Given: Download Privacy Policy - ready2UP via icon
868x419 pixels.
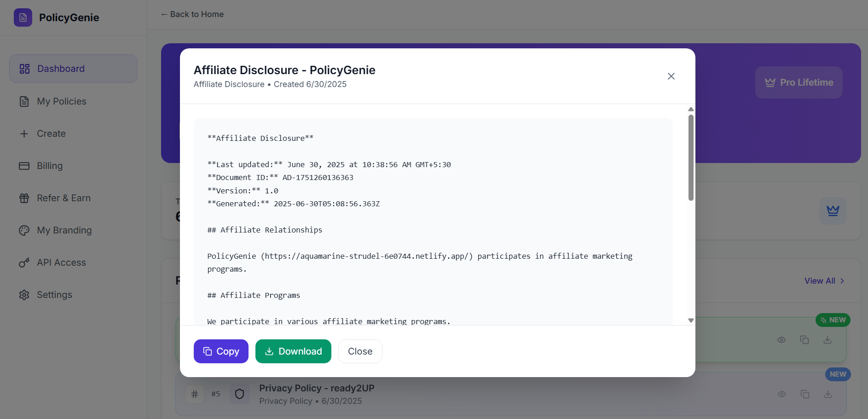Looking at the screenshot, I should point(828,394).
